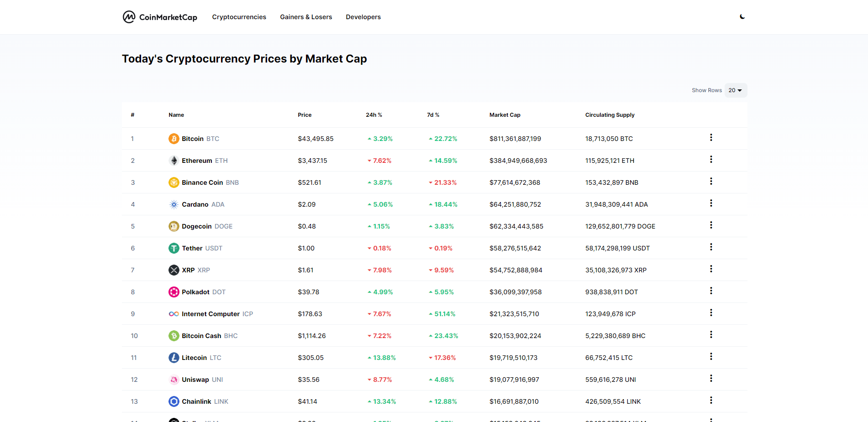Open three-dot menu for Ethereum row
Screen dimensions: 868x422
point(711,159)
